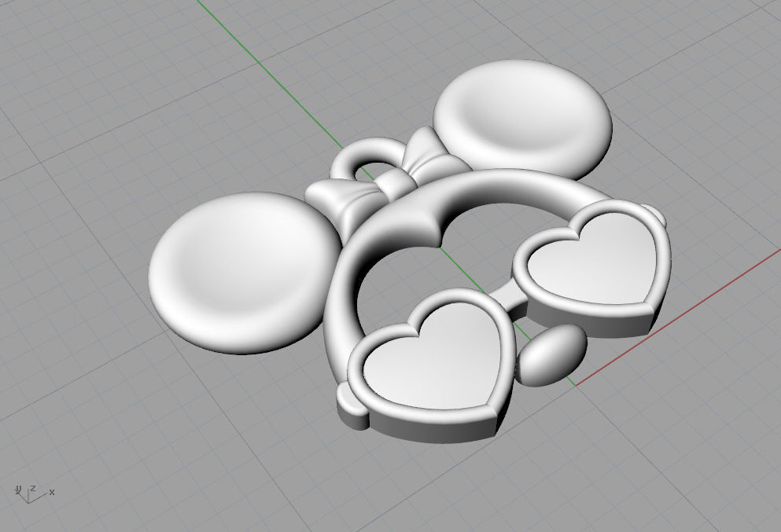Select the right round ear disc
This screenshot has width=781, height=532.
coord(523,119)
